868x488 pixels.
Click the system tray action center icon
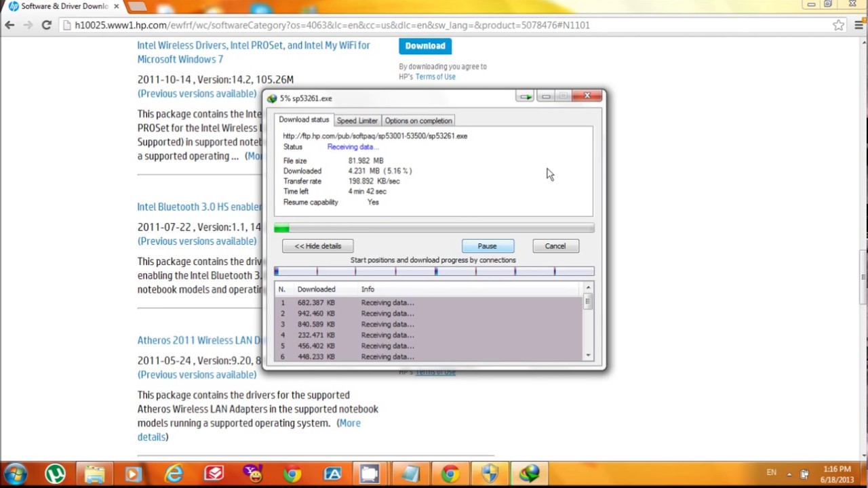coord(804,473)
